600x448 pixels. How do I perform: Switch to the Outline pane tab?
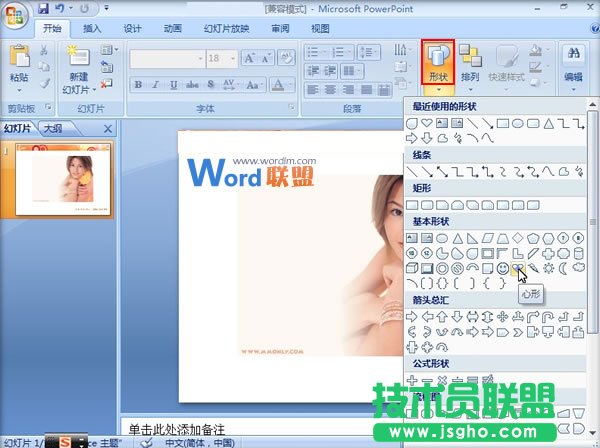point(53,129)
